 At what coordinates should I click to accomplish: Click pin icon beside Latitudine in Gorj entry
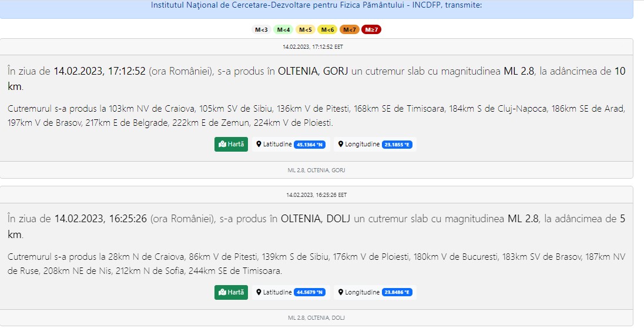[259, 144]
